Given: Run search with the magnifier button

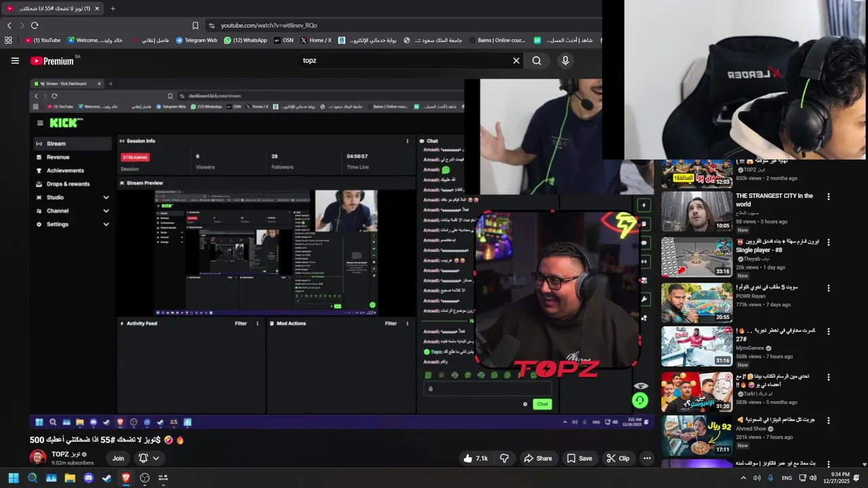Looking at the screenshot, I should 536,60.
